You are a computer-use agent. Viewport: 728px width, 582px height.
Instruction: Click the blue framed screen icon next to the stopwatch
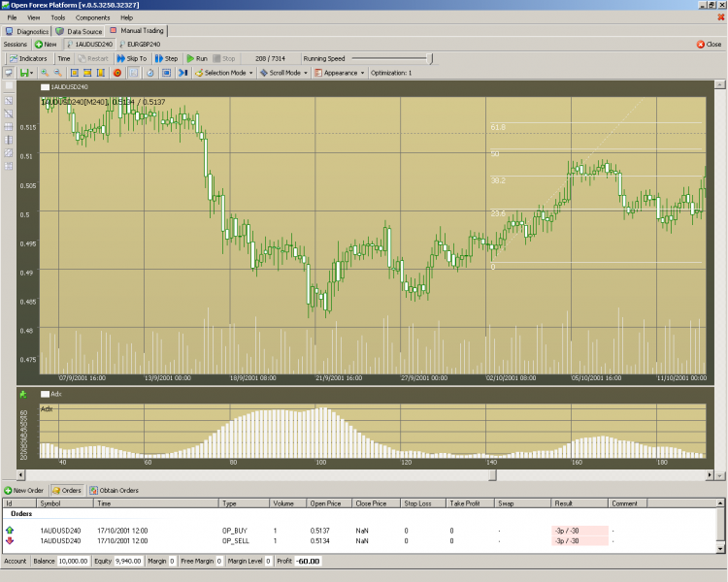pos(166,73)
